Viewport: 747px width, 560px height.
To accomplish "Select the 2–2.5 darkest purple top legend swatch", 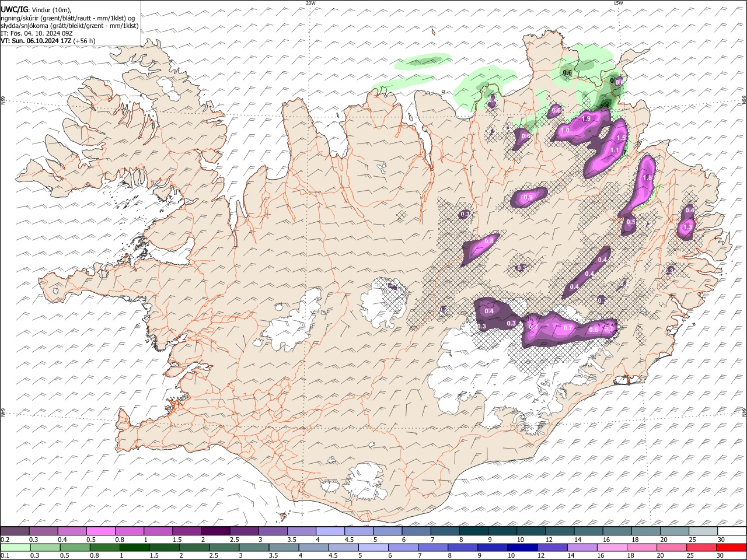I will [x=215, y=531].
